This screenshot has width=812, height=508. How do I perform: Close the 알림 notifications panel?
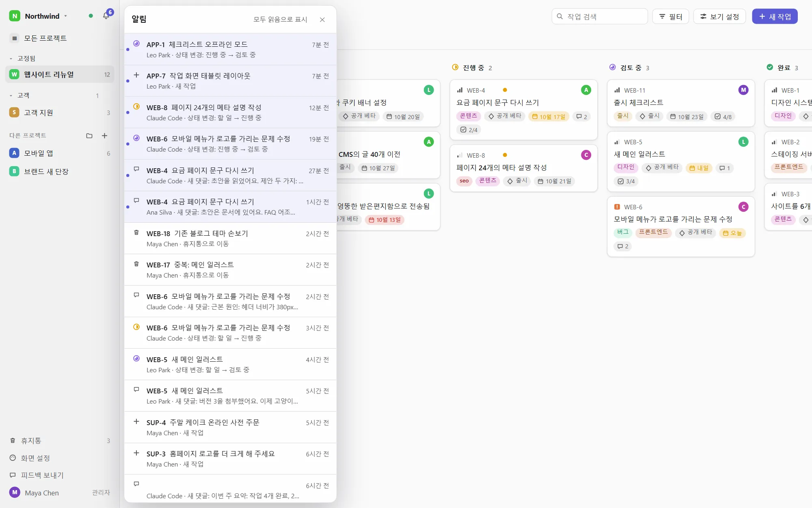(x=322, y=20)
